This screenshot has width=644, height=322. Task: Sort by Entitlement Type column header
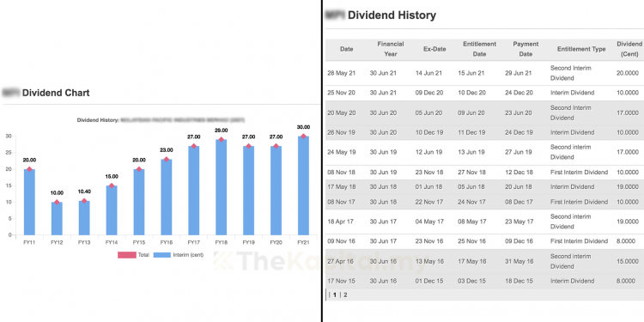pos(581,49)
